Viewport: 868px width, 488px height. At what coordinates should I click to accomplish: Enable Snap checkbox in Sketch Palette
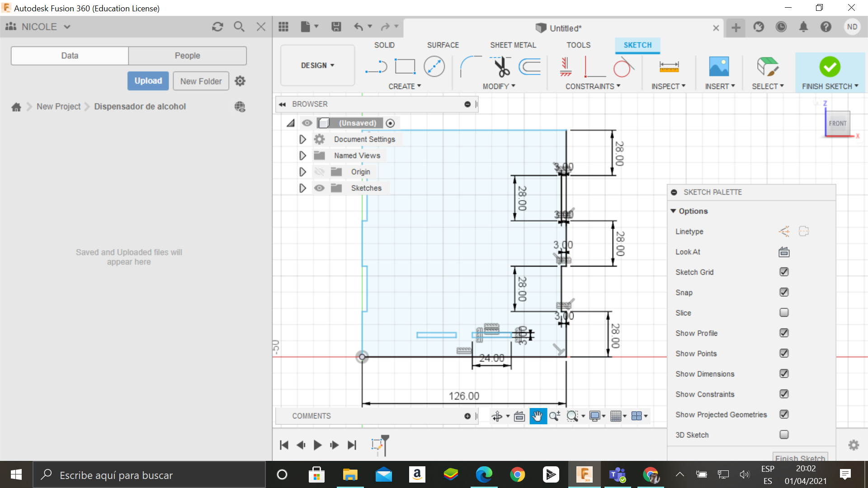click(784, 292)
